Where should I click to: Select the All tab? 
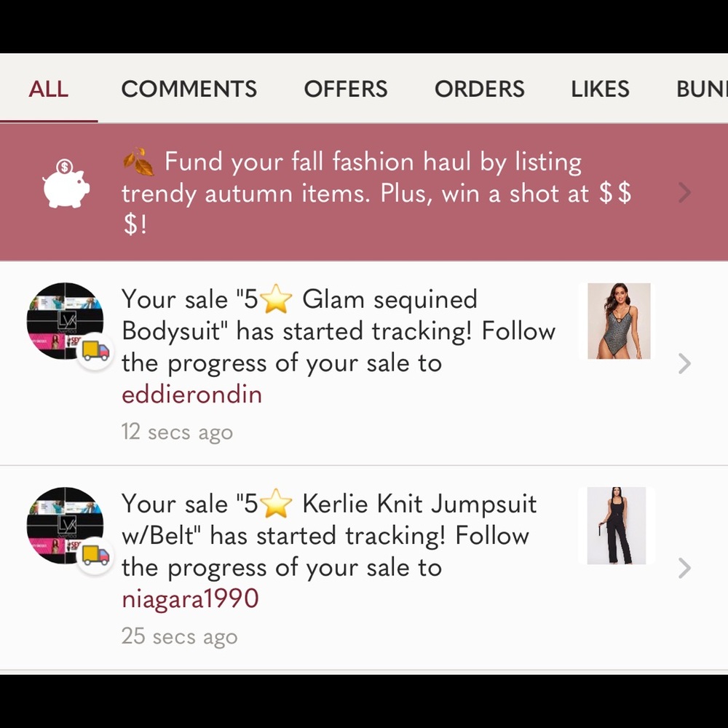(x=48, y=89)
